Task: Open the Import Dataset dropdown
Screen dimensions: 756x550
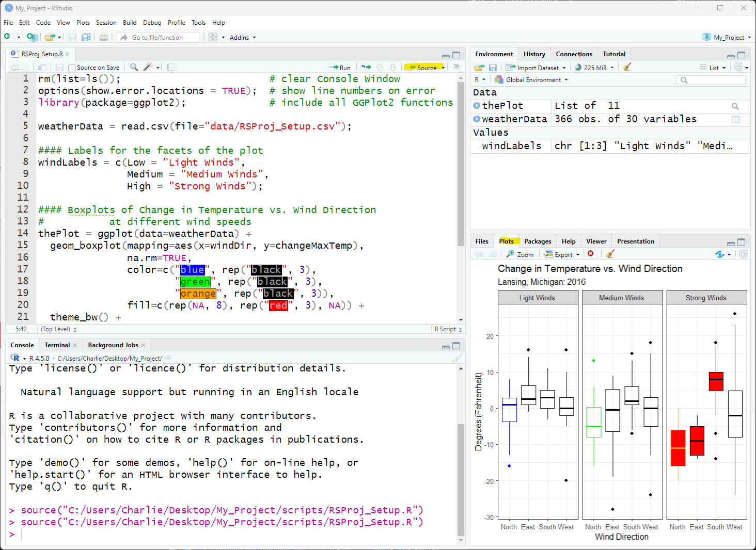Action: 537,68
